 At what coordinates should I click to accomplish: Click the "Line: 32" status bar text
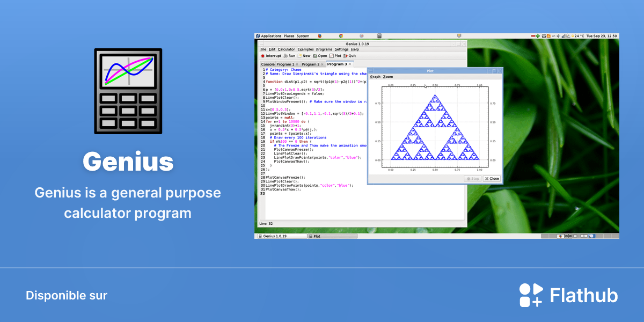coord(266,223)
